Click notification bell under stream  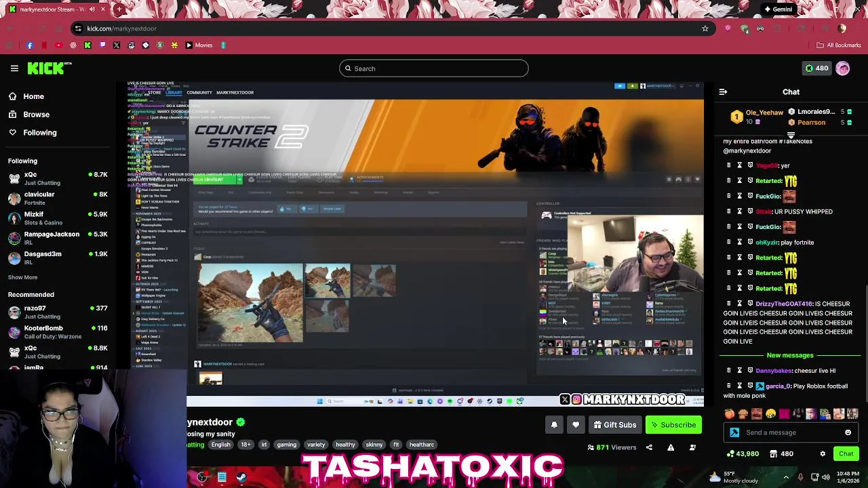[x=554, y=425]
